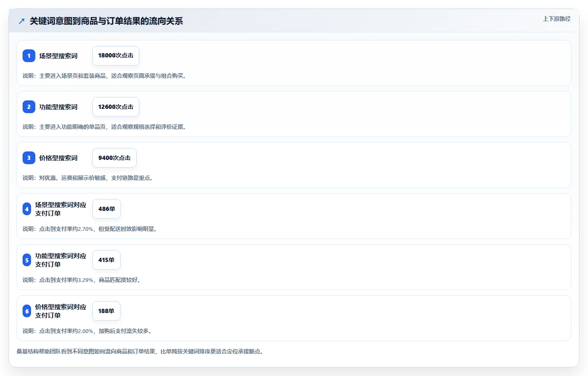Click the 功能型搜索词 row label

[58, 107]
